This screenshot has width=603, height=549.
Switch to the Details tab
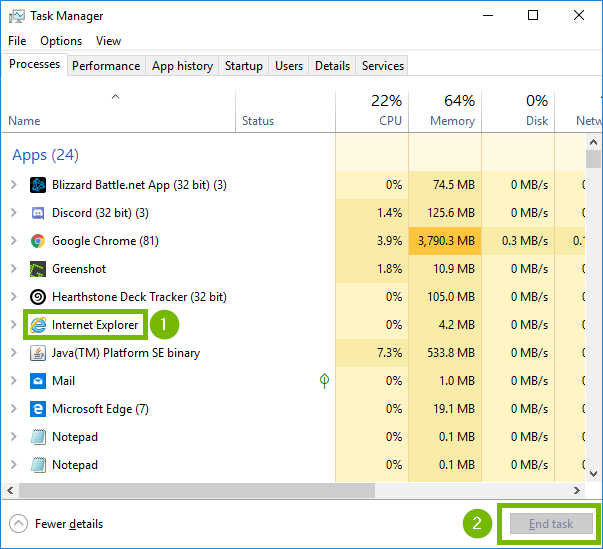pos(332,66)
